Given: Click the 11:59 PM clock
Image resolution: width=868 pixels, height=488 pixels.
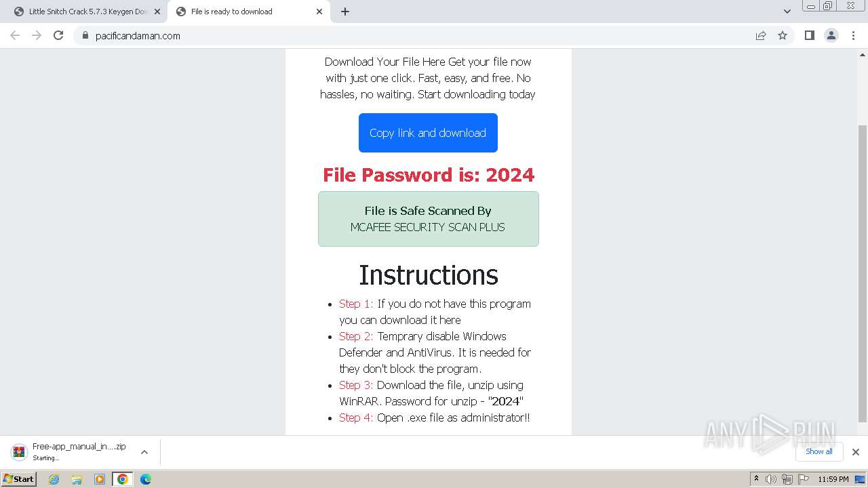Looking at the screenshot, I should pyautogui.click(x=833, y=479).
